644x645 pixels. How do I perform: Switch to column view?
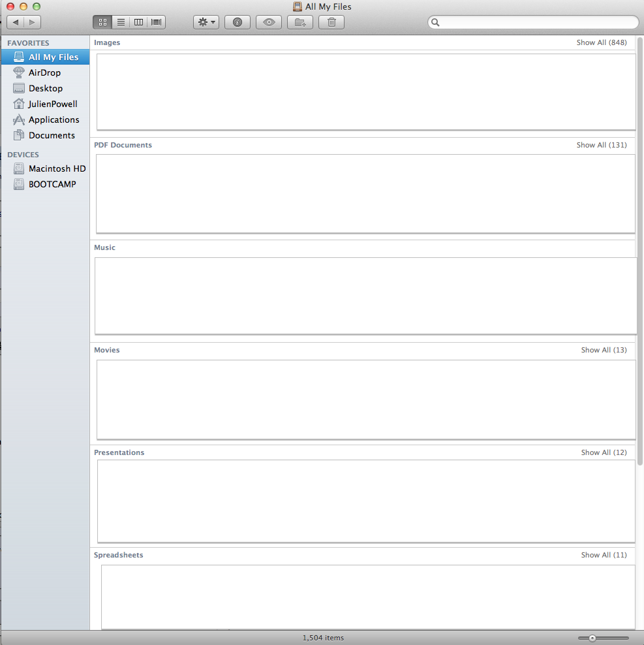[138, 22]
